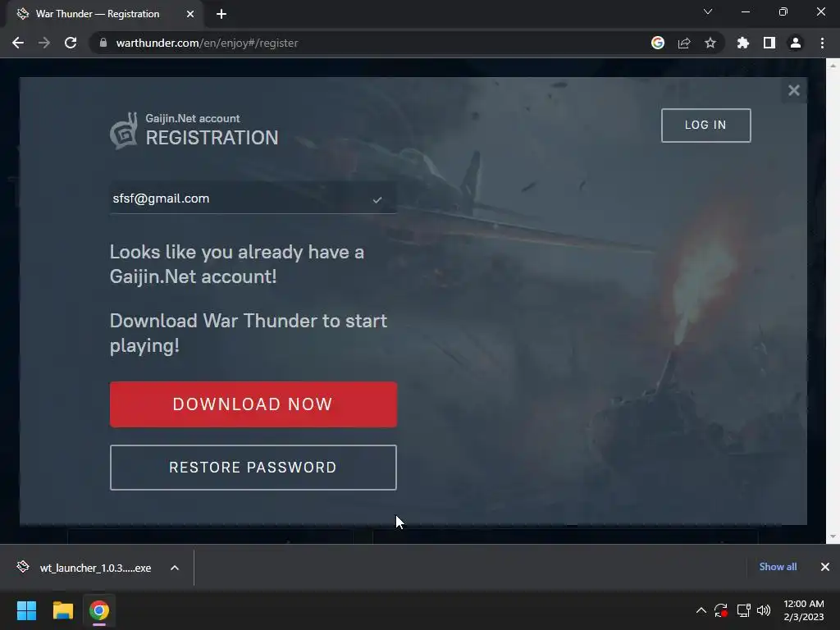Click the page scrollbar down arrow
The image size is (840, 630).
click(833, 536)
